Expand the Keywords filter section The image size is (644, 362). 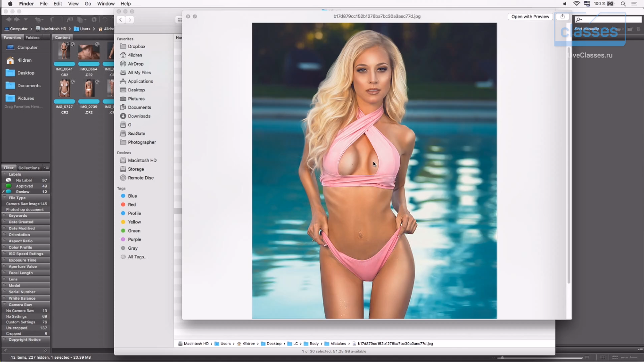click(x=18, y=215)
